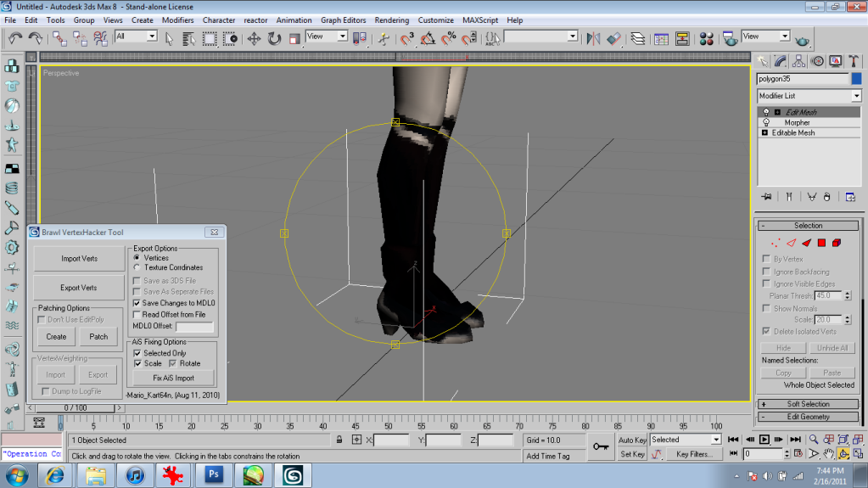This screenshot has width=868, height=488.
Task: Open the Modifier List dropdown
Action: [809, 96]
